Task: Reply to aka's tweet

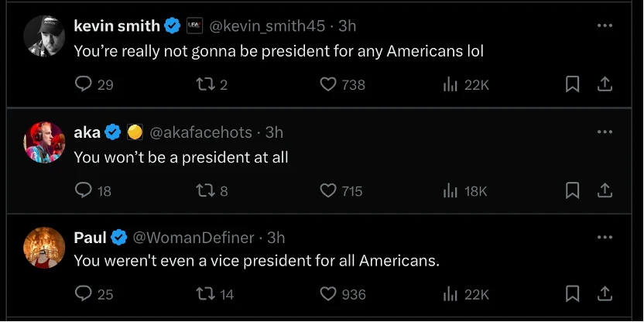Action: point(84,190)
